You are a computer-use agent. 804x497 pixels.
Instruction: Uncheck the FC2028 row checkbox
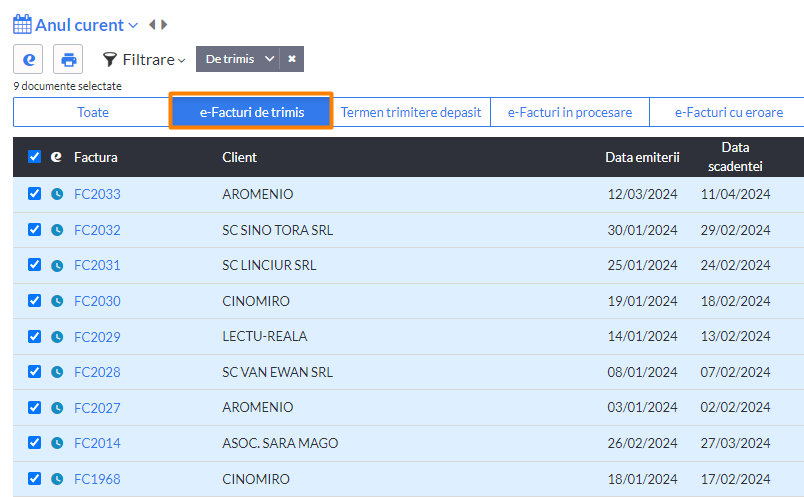click(34, 371)
